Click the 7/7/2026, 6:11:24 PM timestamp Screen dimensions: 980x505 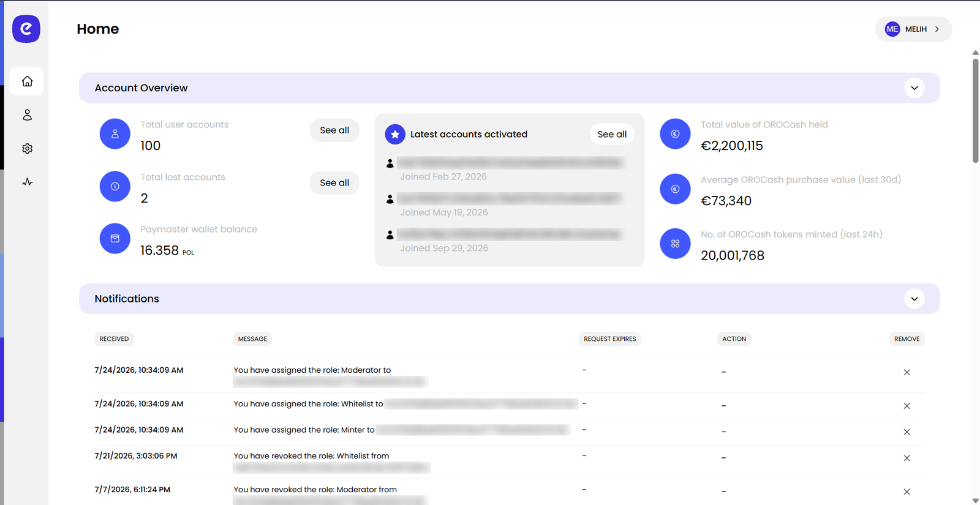(132, 490)
